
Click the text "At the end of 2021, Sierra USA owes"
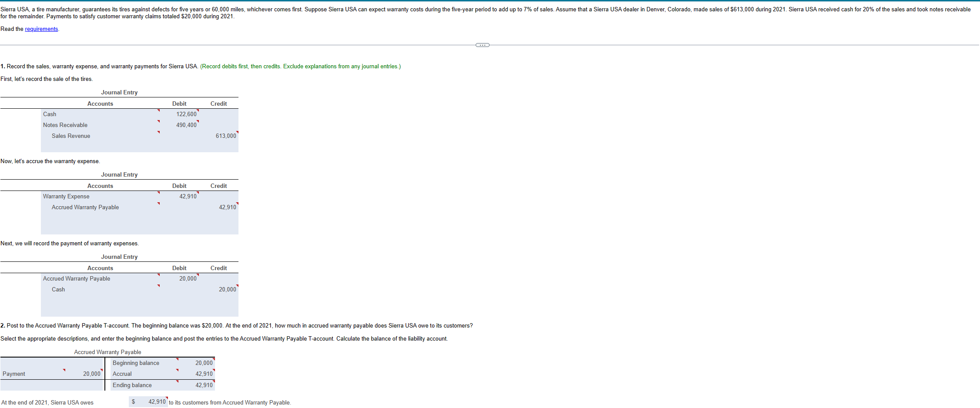pos(47,402)
